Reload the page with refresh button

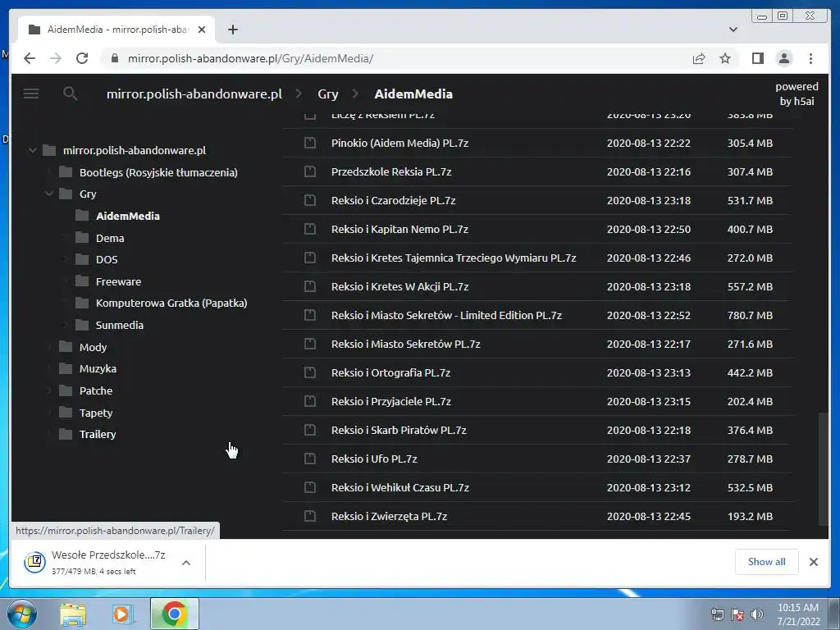[82, 58]
